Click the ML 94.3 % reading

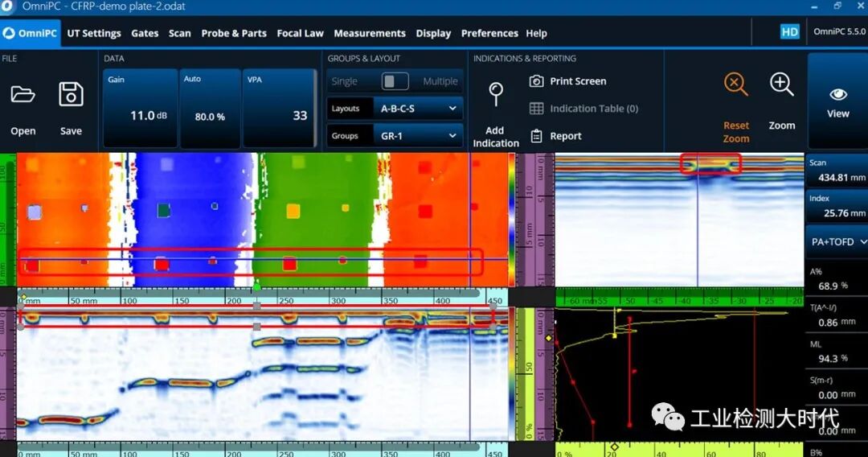pos(837,352)
